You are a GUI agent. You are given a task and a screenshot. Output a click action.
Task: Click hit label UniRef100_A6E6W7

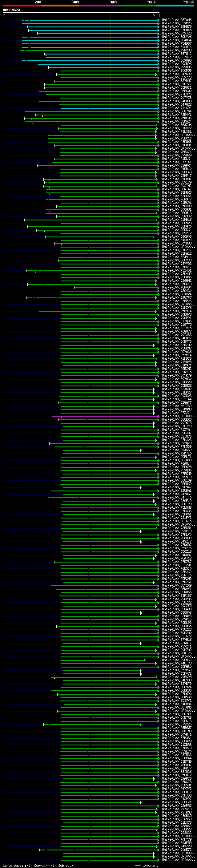pyautogui.click(x=177, y=728)
